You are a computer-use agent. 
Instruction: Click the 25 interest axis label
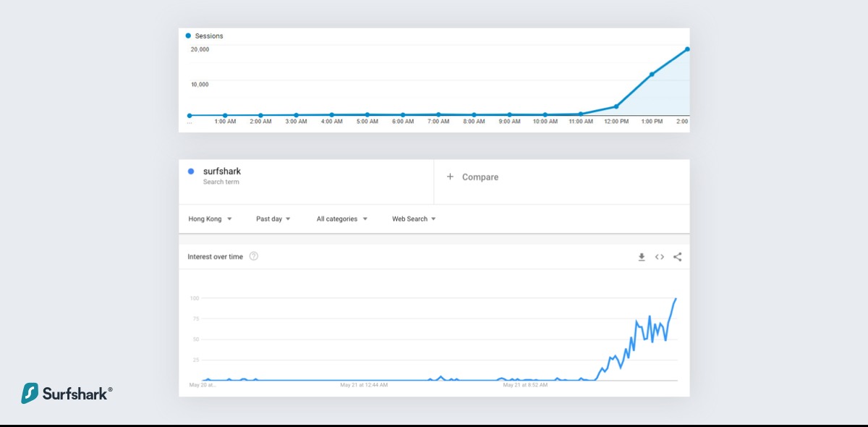[195, 360]
